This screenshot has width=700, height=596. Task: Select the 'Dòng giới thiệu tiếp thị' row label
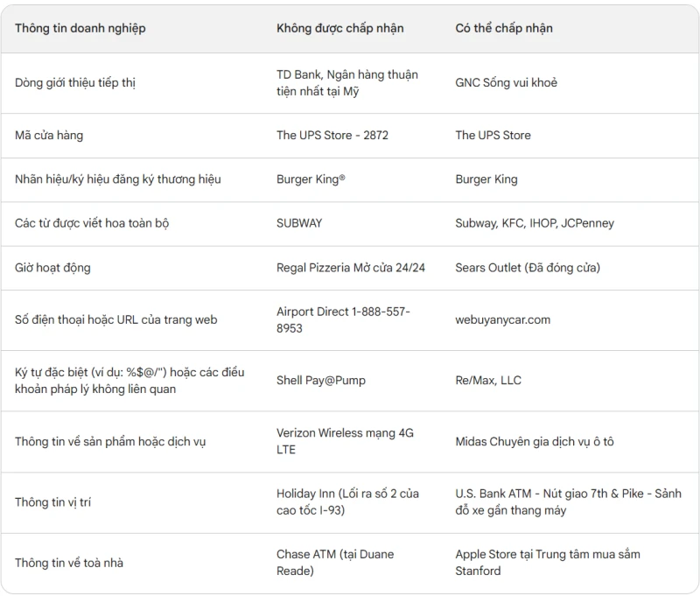point(75,82)
